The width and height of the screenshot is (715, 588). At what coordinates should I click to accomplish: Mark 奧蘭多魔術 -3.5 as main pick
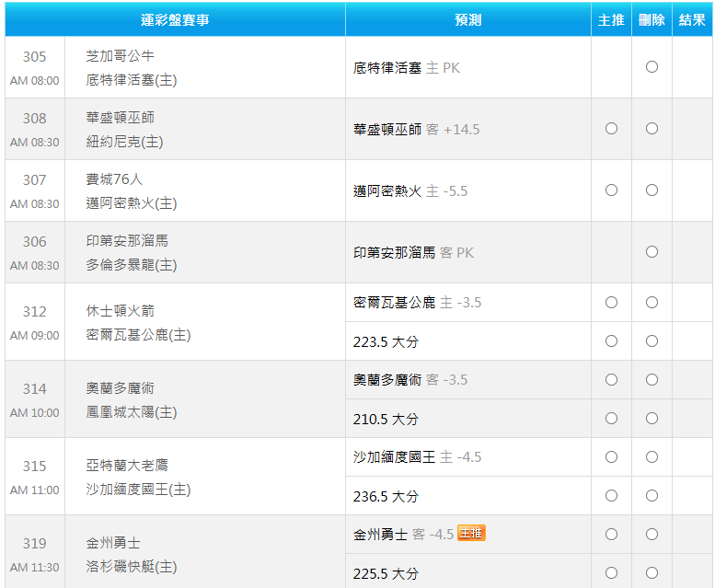(611, 380)
